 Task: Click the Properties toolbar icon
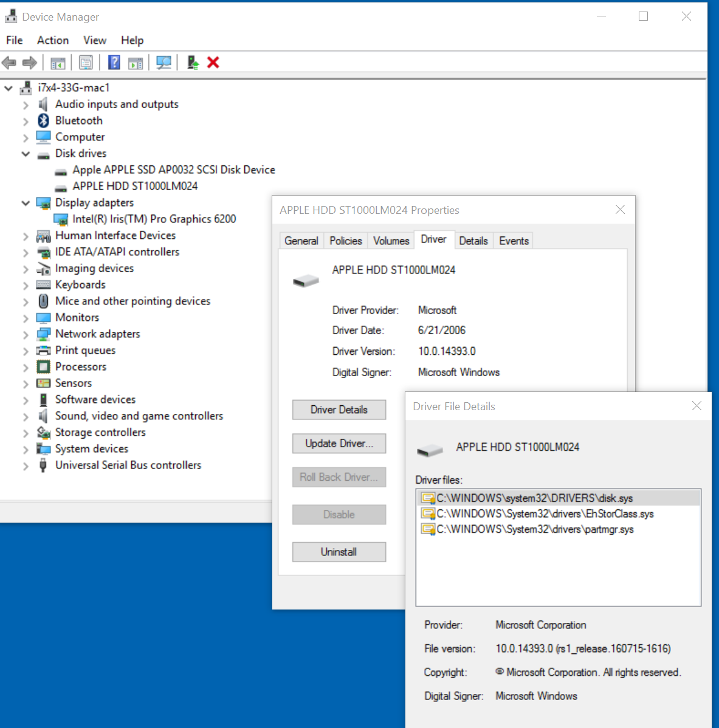(x=86, y=63)
